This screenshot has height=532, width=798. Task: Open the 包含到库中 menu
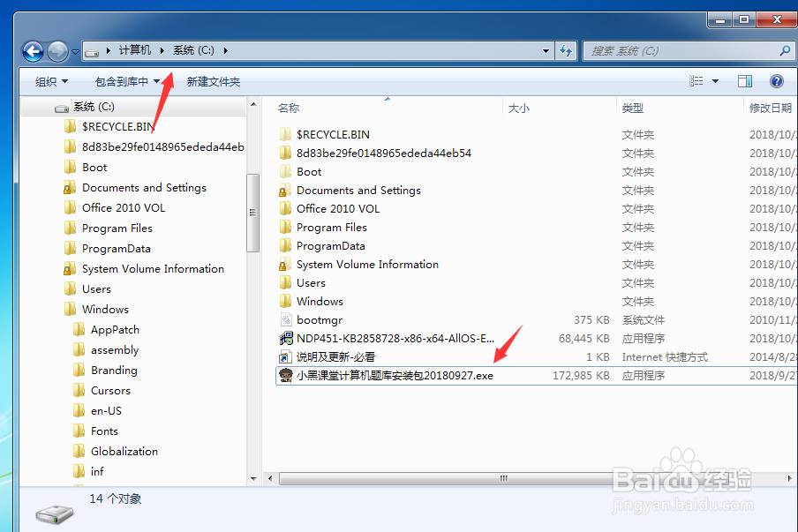pos(127,81)
